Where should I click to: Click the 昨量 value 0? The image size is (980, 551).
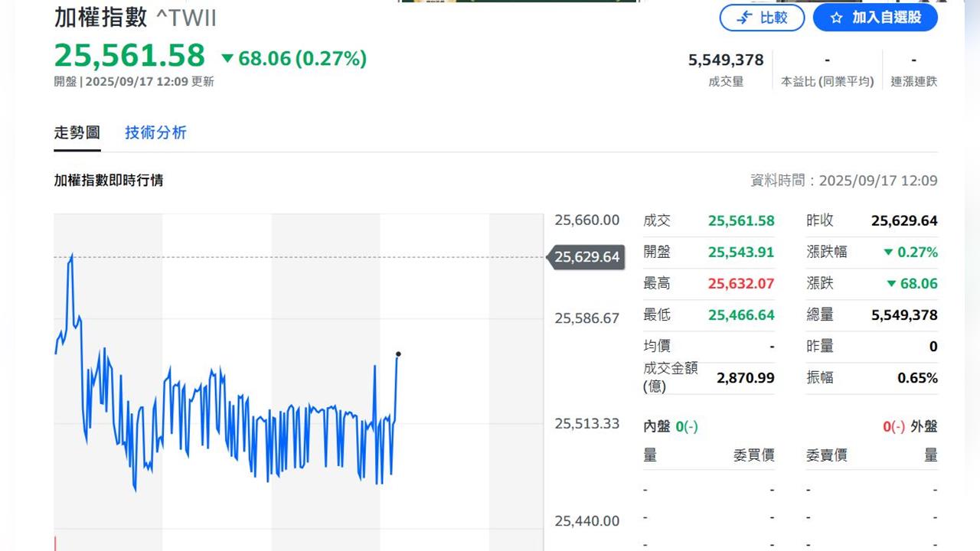point(933,346)
